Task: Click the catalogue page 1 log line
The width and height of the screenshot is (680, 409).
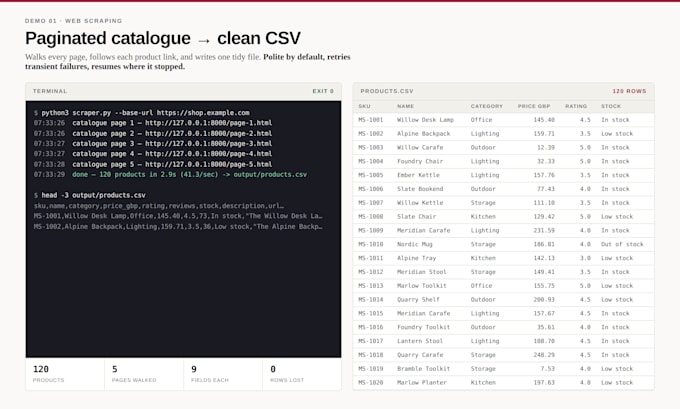Action: point(153,123)
